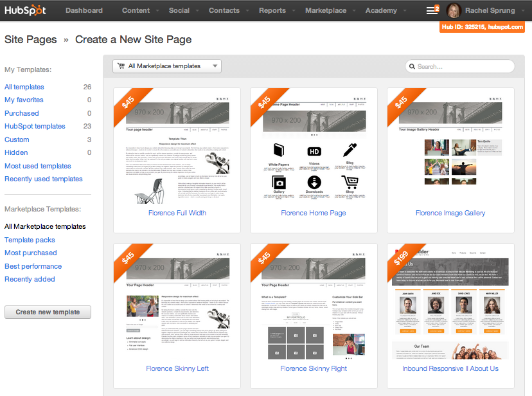
Task: Select the Florence Skinny Left thumbnail
Action: pyautogui.click(x=177, y=305)
